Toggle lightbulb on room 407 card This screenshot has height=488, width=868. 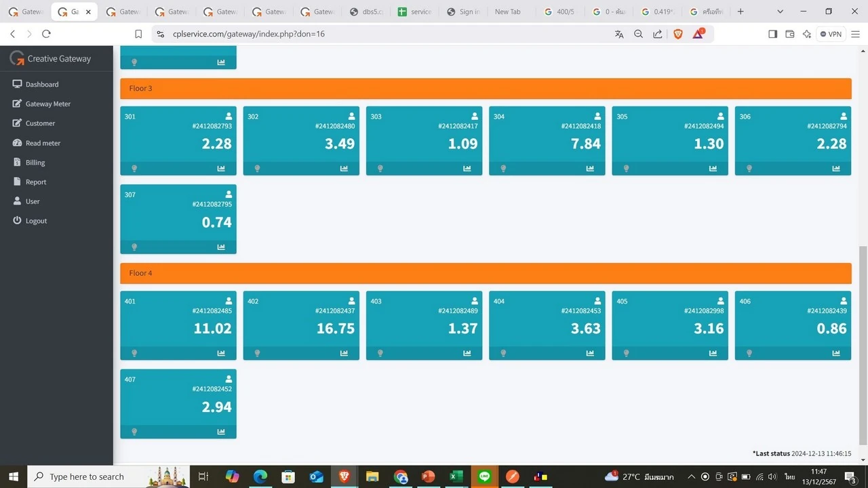click(134, 432)
